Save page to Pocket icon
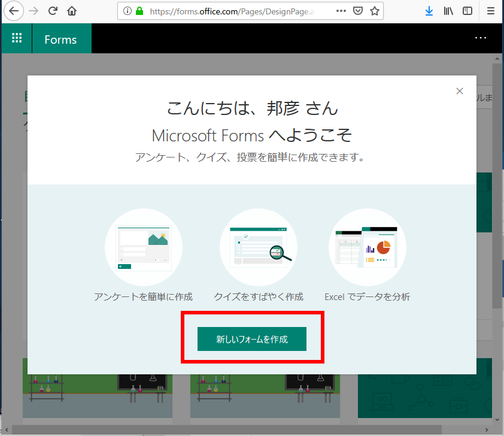The image size is (504, 436). click(x=358, y=11)
